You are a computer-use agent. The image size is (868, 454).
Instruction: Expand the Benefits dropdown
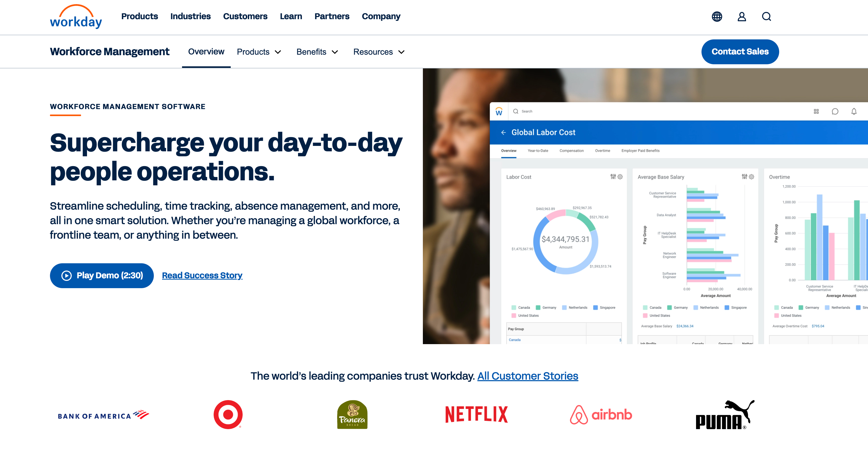tap(317, 52)
